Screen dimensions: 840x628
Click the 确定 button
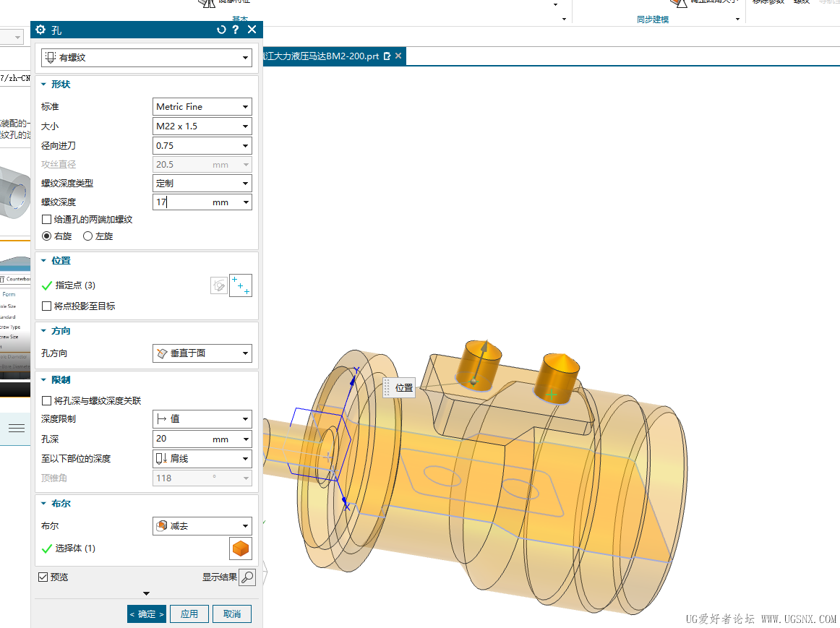146,614
